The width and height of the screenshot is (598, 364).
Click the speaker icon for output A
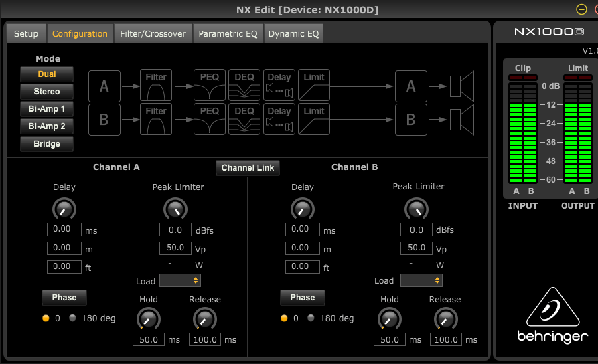pos(462,86)
